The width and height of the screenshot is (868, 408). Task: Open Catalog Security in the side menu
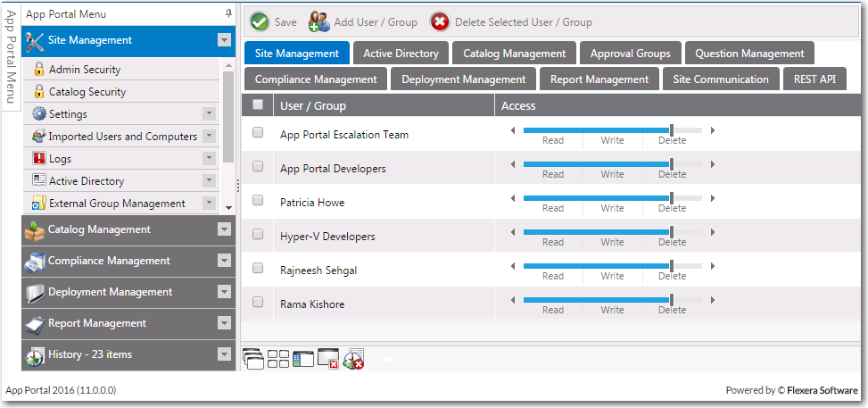tap(87, 92)
